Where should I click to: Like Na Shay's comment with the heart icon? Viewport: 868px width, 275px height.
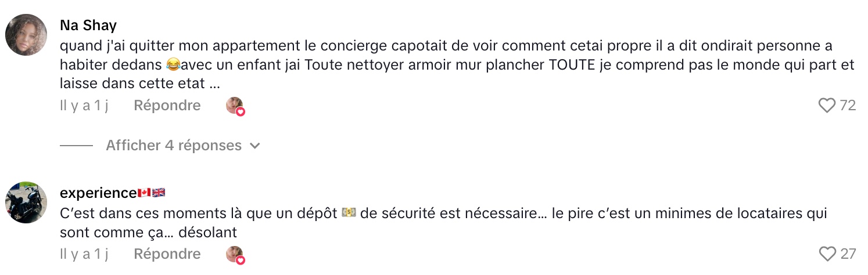click(x=826, y=106)
